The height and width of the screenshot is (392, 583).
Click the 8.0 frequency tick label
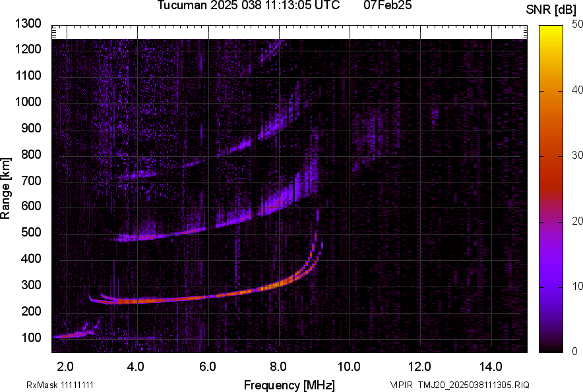(278, 367)
